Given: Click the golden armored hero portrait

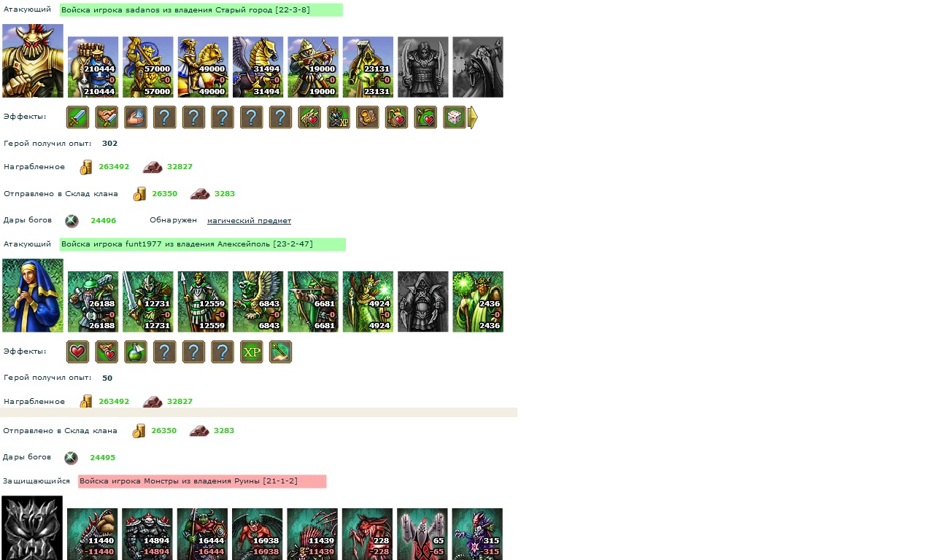Looking at the screenshot, I should tap(33, 61).
